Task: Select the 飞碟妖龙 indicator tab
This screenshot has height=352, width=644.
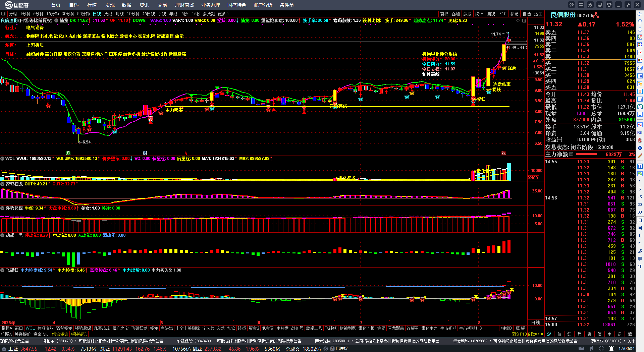Action: (139, 328)
